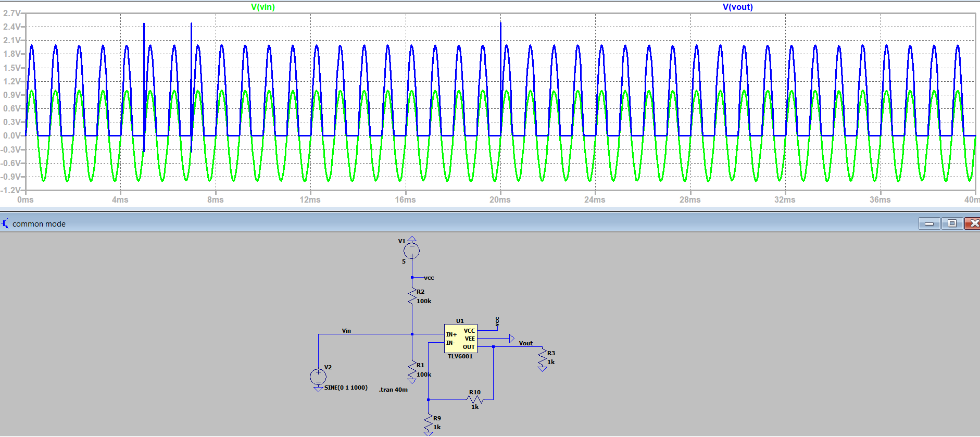The image size is (980, 437).
Task: Select the R2 resistor symbol
Action: pos(412,296)
